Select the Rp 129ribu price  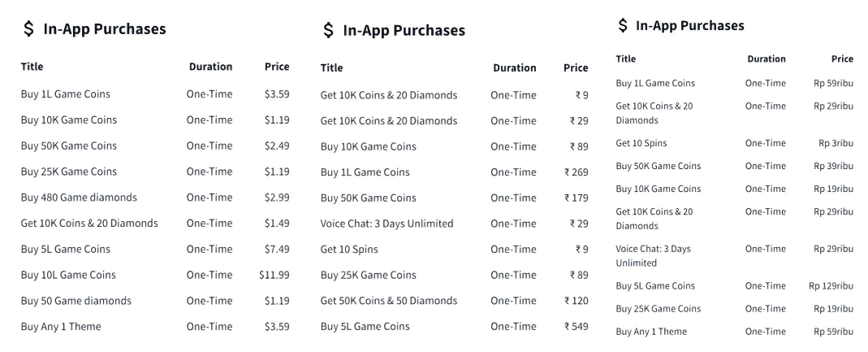(x=831, y=286)
